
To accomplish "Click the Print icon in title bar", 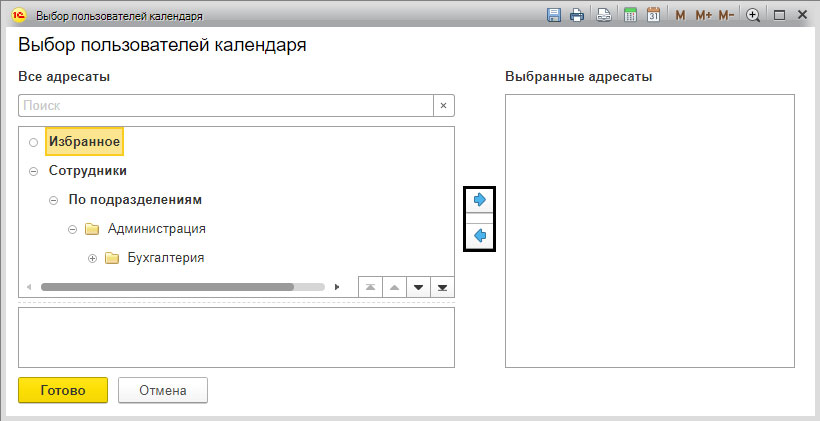I will (x=577, y=15).
